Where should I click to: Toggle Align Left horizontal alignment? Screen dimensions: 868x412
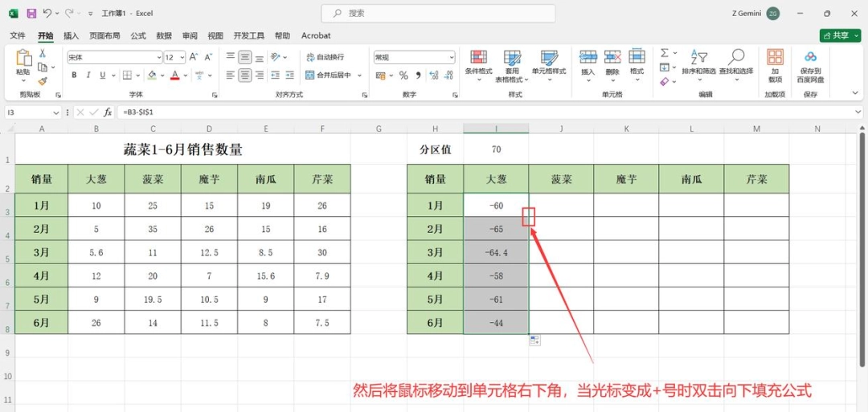pos(231,75)
